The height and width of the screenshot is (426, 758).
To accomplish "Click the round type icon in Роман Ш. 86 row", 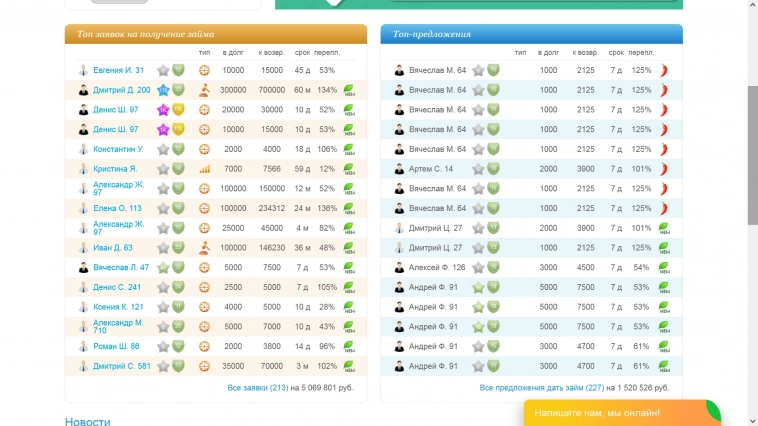I will [204, 346].
